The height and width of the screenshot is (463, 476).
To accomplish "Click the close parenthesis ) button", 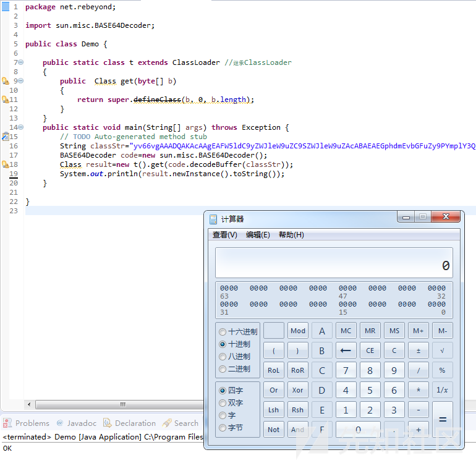I will pos(298,350).
